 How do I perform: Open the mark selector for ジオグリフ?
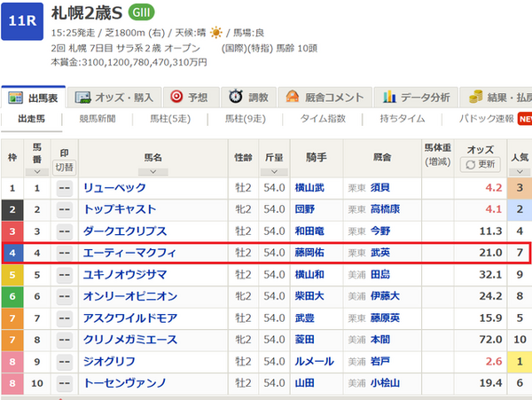[x=65, y=361]
